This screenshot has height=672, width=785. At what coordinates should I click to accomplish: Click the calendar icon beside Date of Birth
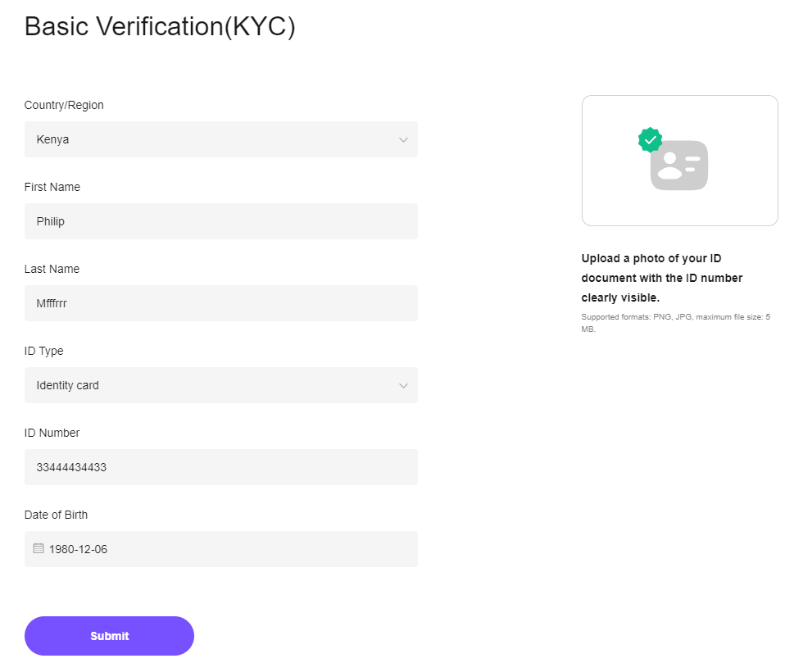point(38,548)
